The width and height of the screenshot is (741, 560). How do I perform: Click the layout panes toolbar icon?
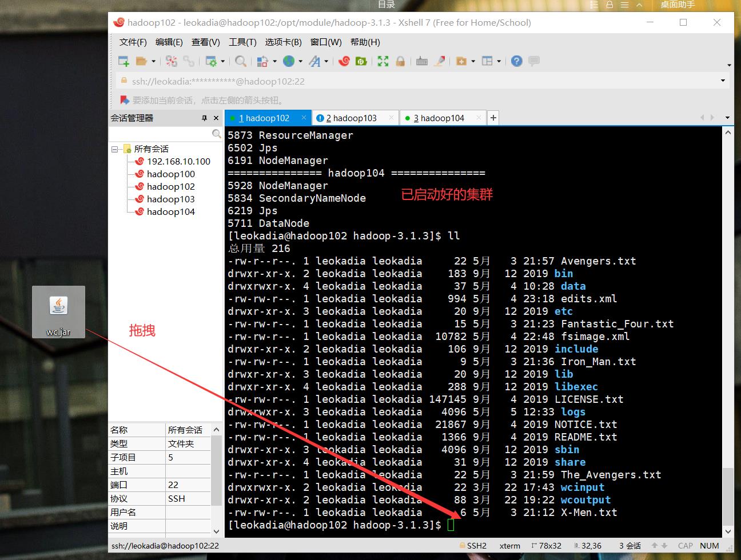(488, 61)
